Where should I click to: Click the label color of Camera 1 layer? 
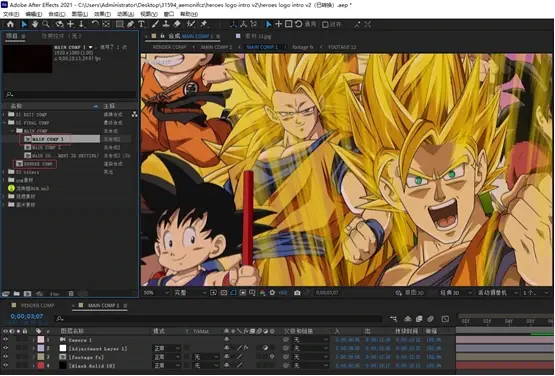tap(41, 340)
